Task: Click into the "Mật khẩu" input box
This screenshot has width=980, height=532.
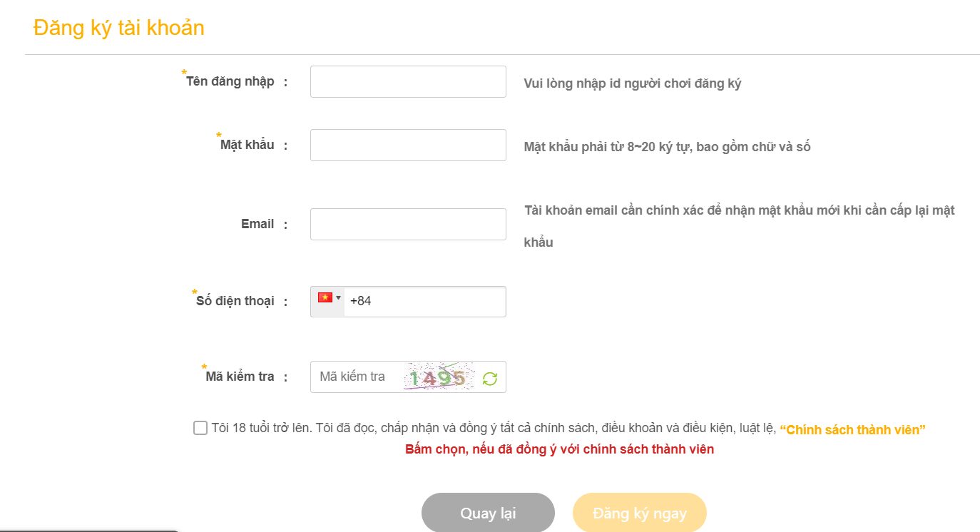Action: (408, 145)
